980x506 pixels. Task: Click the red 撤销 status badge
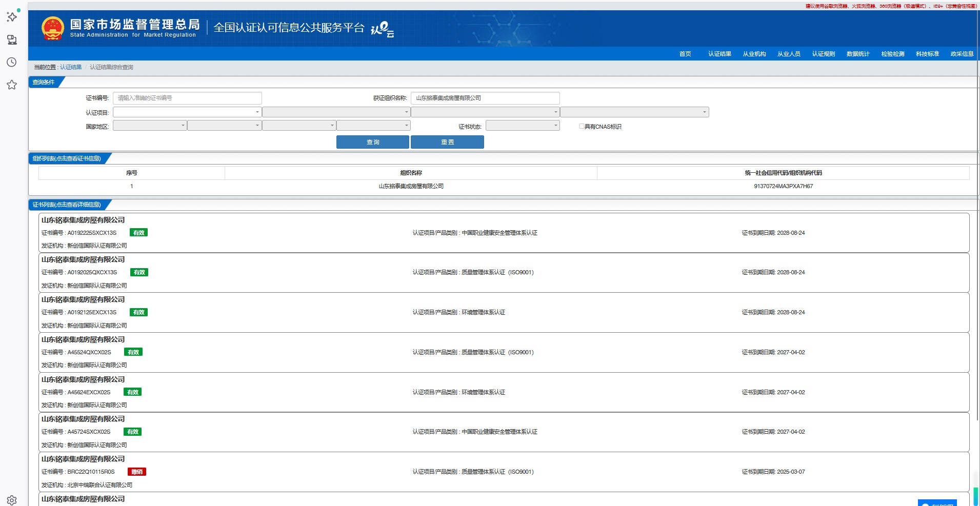click(x=137, y=472)
